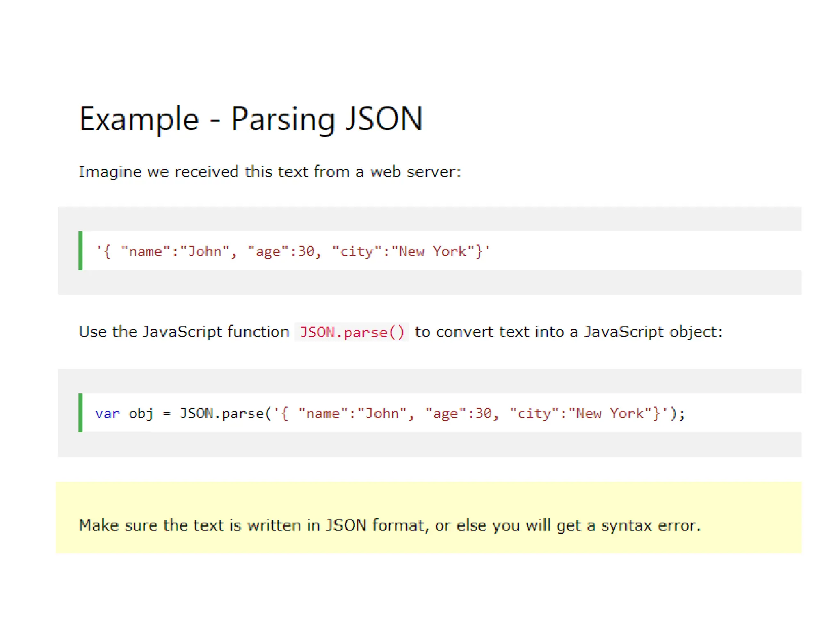This screenshot has width=840, height=630.
Task: Click "New York" in the first code snippet
Action: pyautogui.click(x=432, y=251)
